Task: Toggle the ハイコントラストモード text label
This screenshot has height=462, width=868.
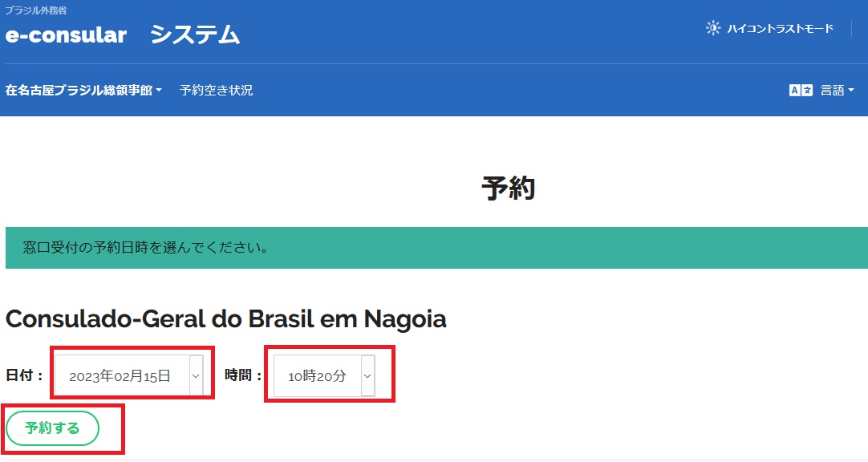Action: pyautogui.click(x=780, y=29)
